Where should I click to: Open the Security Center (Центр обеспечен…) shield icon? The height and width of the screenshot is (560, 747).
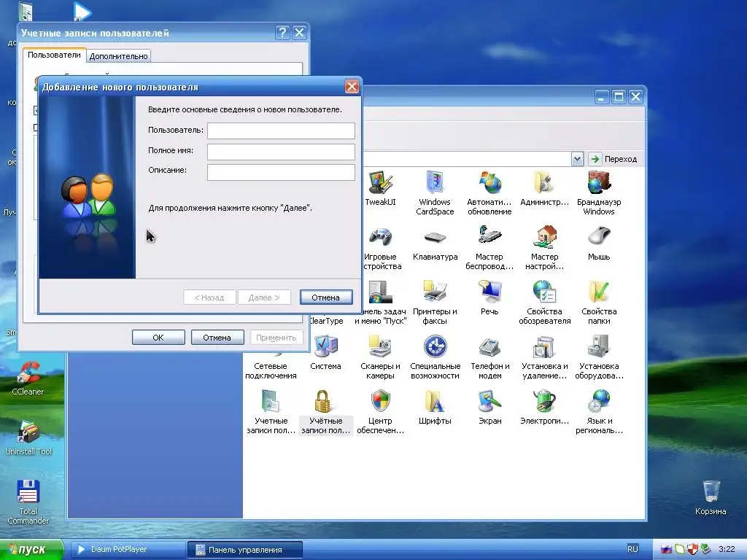coord(380,402)
